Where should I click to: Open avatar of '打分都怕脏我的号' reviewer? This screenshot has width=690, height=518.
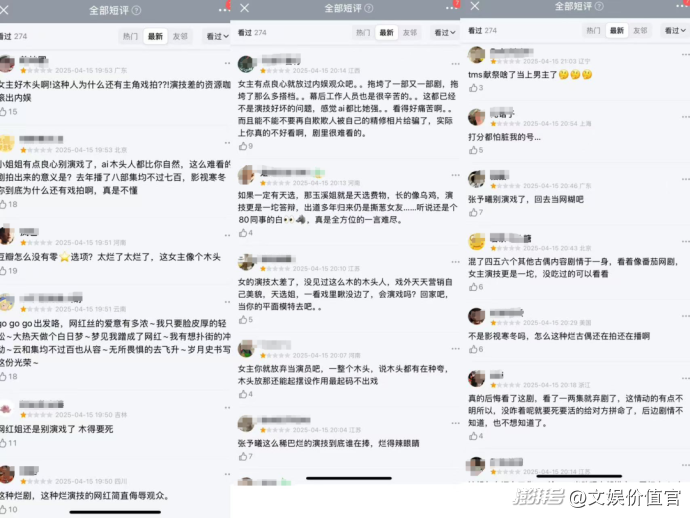(x=476, y=117)
